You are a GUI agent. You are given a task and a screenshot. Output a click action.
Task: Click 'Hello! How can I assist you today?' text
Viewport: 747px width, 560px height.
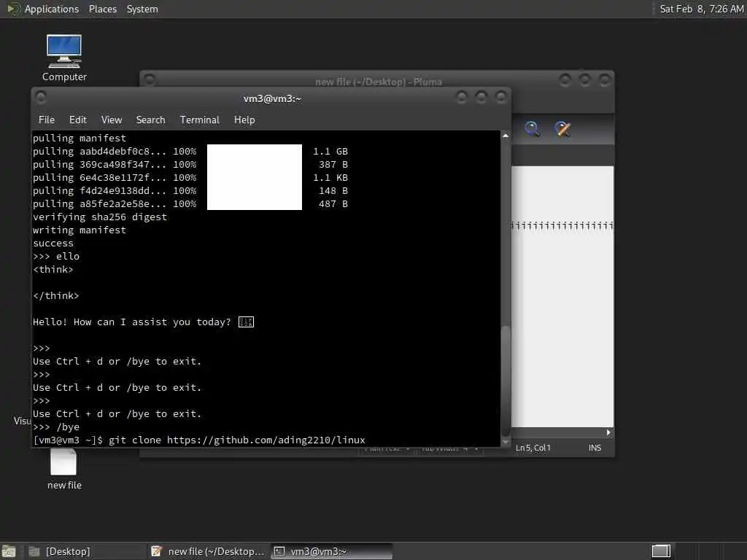coord(131,322)
